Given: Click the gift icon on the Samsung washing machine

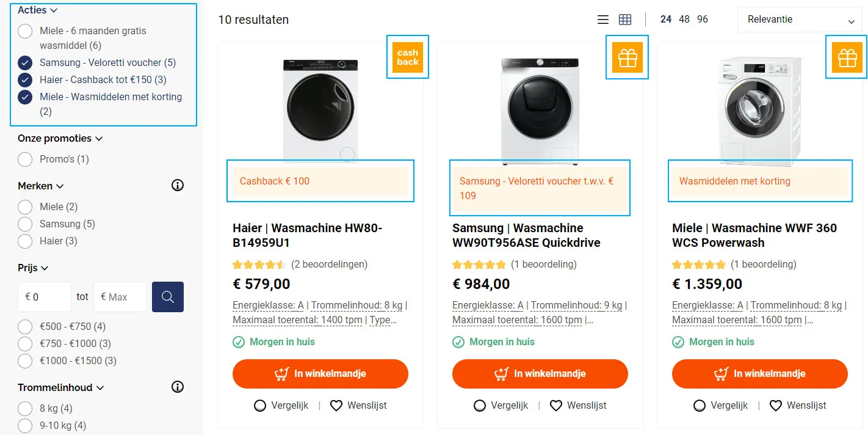Looking at the screenshot, I should pos(627,57).
